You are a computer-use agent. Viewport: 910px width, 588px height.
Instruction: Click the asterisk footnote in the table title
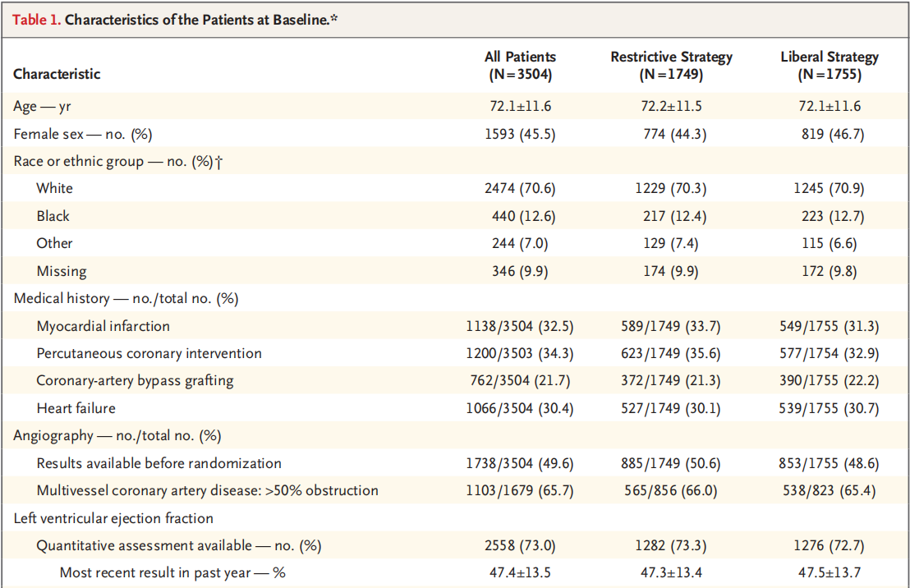[334, 17]
